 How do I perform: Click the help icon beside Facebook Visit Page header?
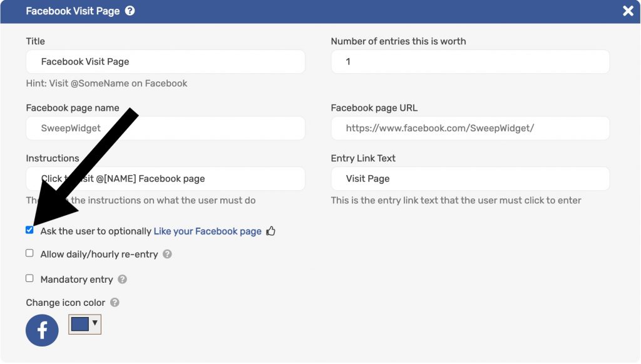tap(130, 11)
